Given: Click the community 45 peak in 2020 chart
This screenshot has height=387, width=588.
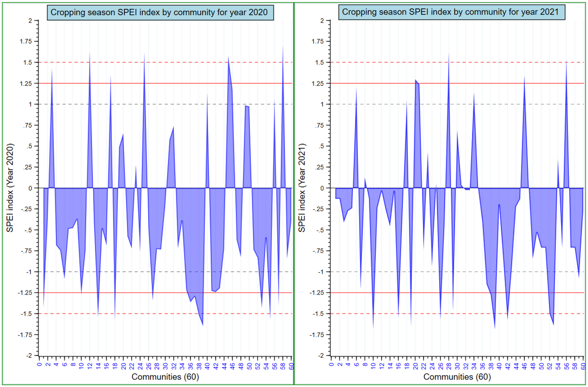Looking at the screenshot, I should click(x=228, y=58).
